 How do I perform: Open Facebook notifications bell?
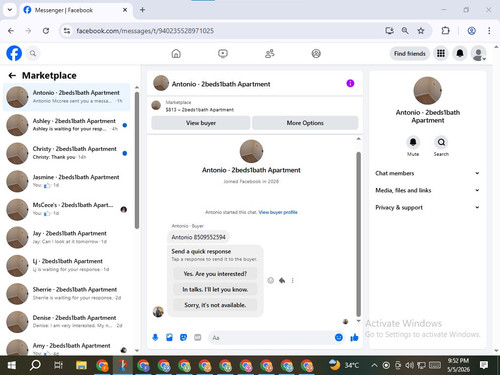click(x=460, y=53)
